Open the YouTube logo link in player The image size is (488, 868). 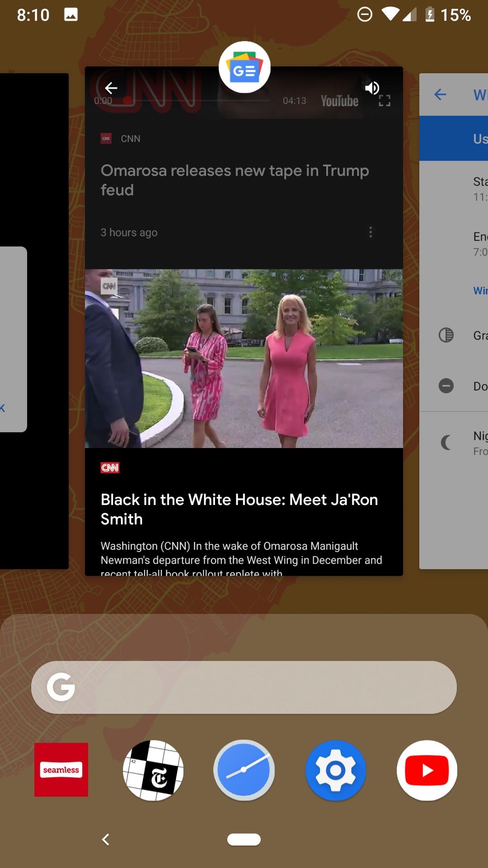pos(339,101)
